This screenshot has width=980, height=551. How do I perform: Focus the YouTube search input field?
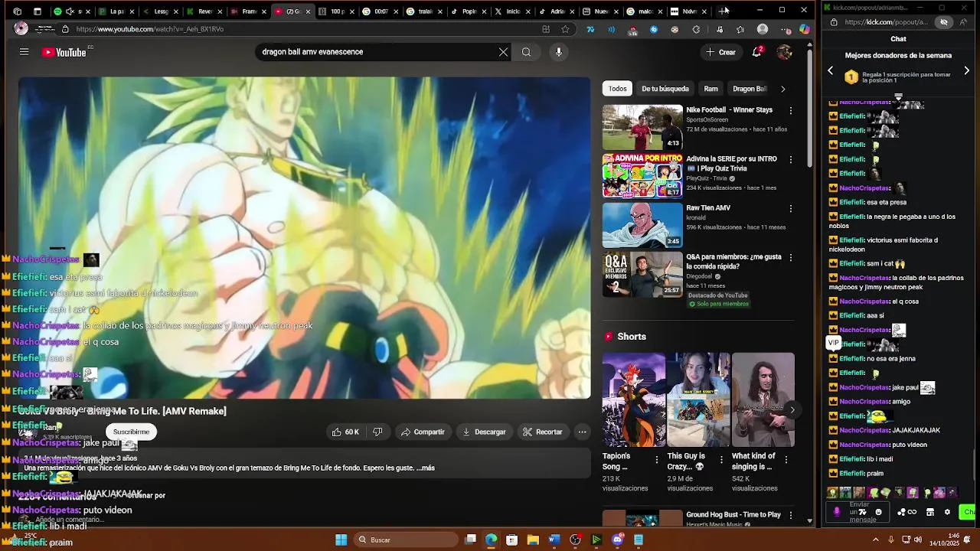[x=375, y=52]
